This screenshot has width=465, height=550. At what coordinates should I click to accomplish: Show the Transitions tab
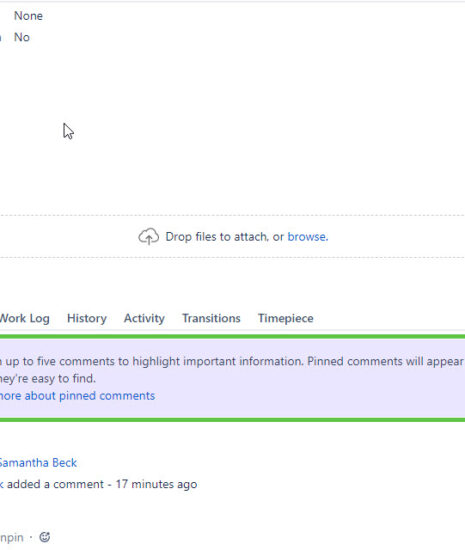pyautogui.click(x=211, y=318)
